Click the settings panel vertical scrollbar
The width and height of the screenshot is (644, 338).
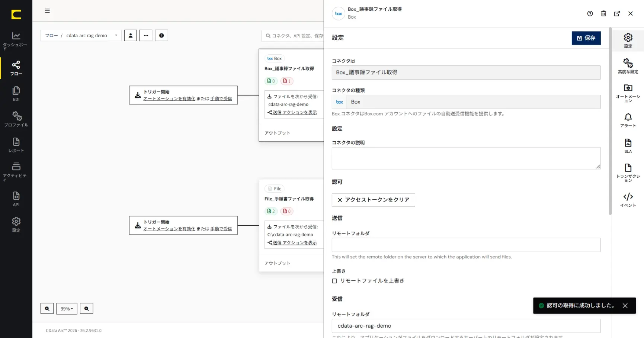pyautogui.click(x=610, y=121)
